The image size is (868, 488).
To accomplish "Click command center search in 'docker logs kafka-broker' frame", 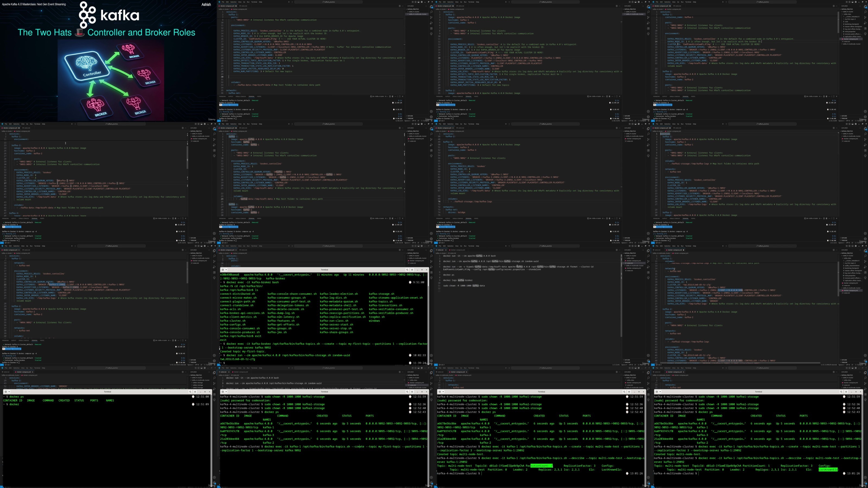I will (x=546, y=246).
